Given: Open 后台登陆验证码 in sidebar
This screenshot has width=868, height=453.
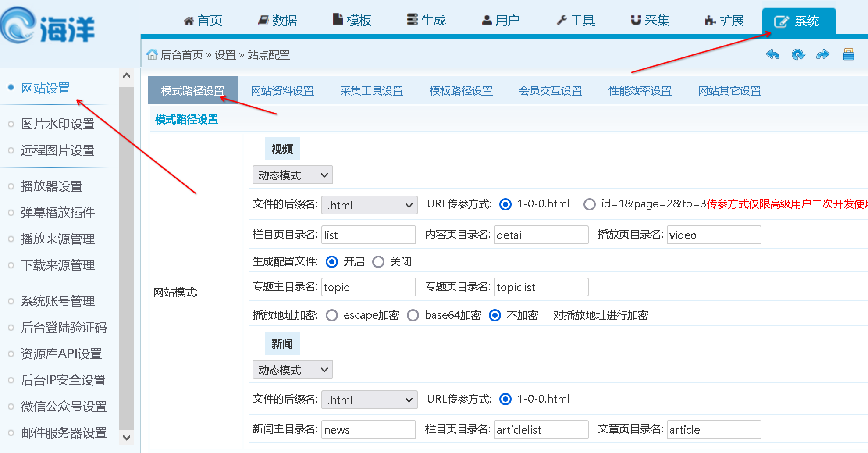Looking at the screenshot, I should click(x=64, y=328).
